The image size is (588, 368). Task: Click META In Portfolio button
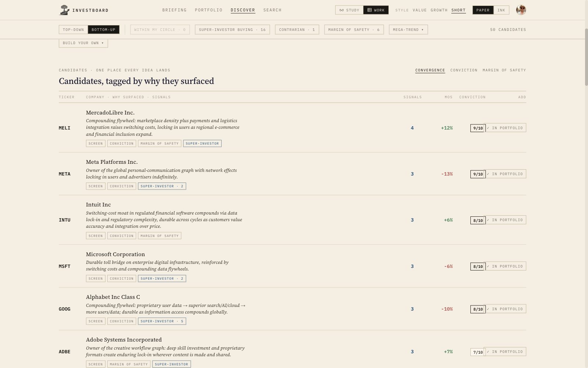click(505, 174)
